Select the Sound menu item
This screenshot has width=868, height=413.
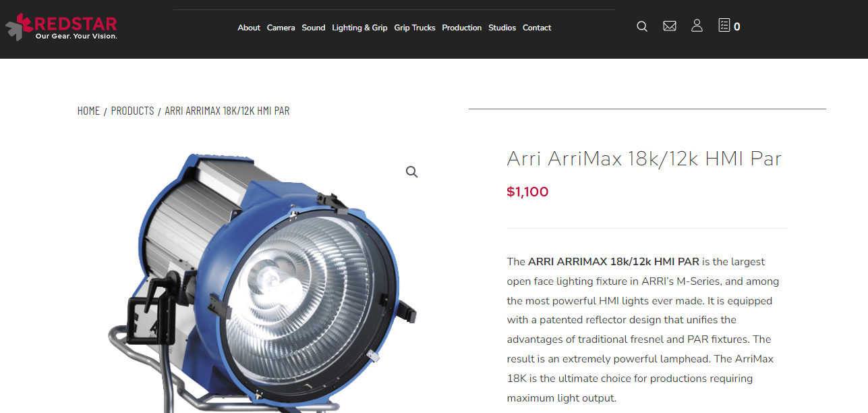[314, 28]
